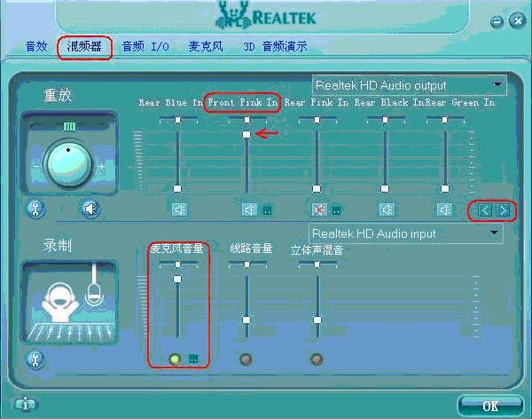
Task: Open Front Pink In advanced options icon
Action: click(x=267, y=210)
